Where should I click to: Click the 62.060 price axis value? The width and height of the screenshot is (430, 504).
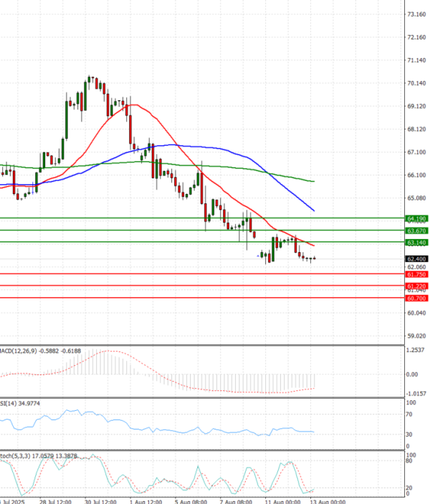[x=416, y=267]
